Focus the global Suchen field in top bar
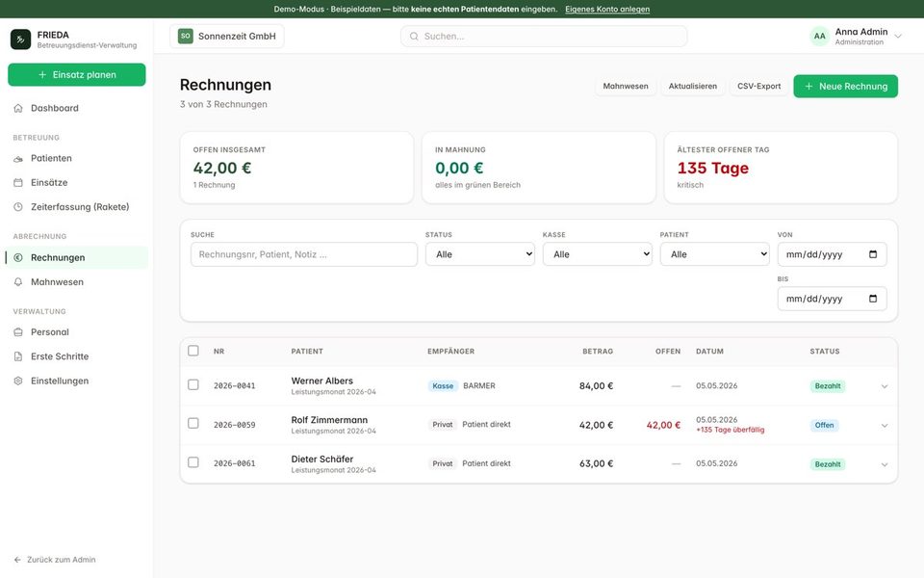This screenshot has width=924, height=578. [x=544, y=36]
